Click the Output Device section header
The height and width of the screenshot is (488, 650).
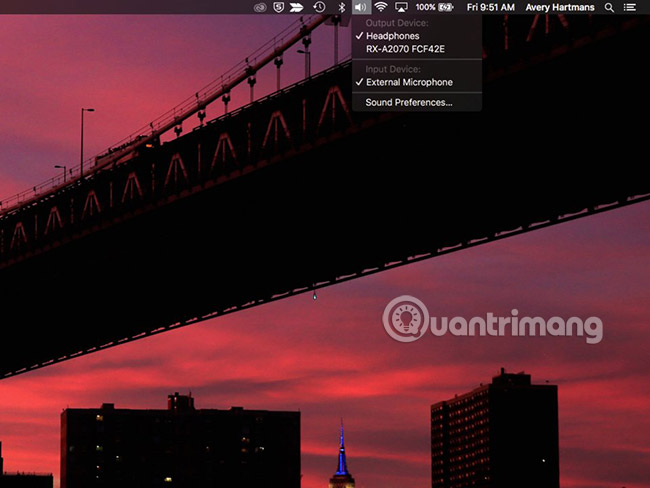click(397, 23)
